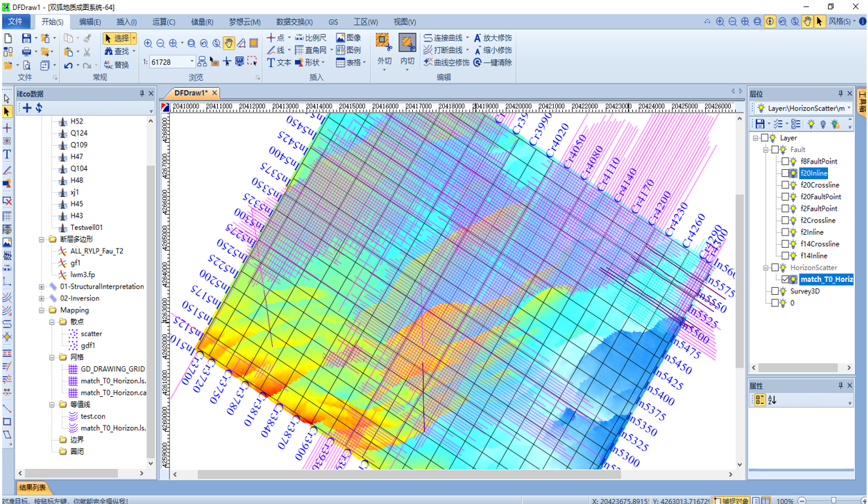The image size is (868, 504).
Task: Click the 一键清除 one-click clear tool
Action: tap(492, 63)
